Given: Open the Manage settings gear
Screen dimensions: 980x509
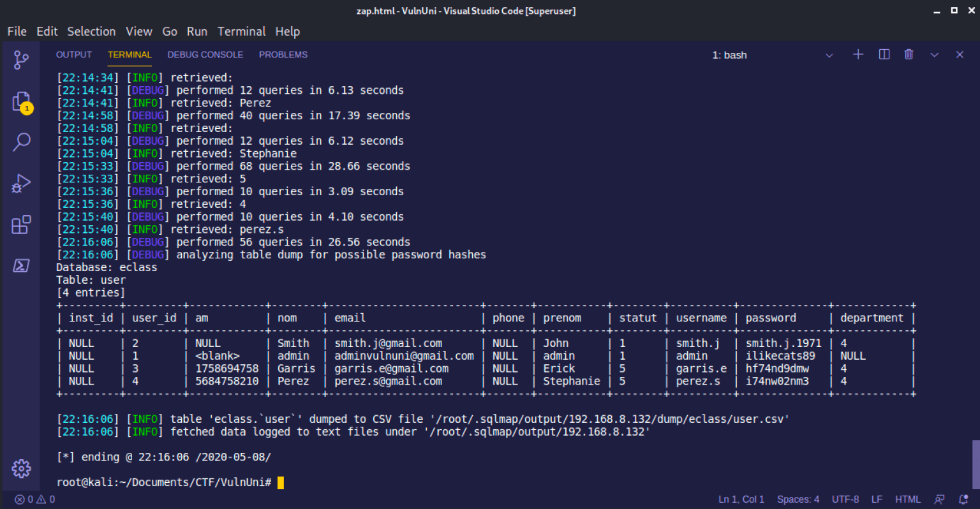Looking at the screenshot, I should click(x=21, y=469).
